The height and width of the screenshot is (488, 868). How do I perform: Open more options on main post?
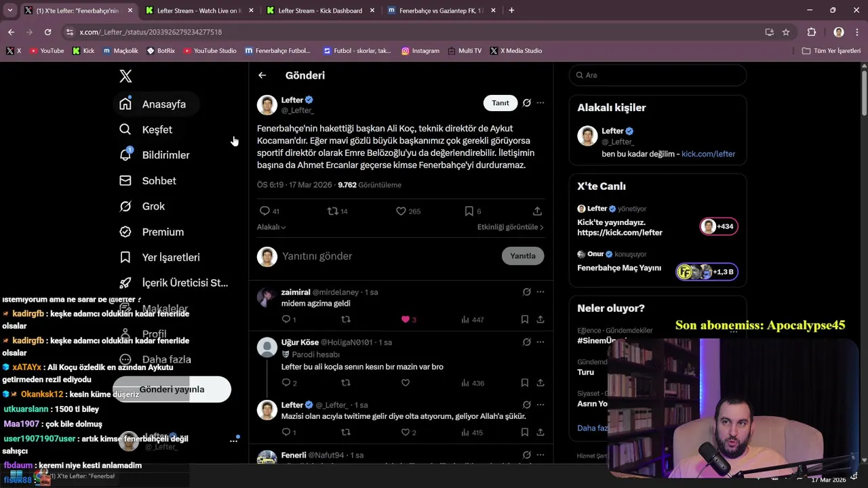pos(540,103)
